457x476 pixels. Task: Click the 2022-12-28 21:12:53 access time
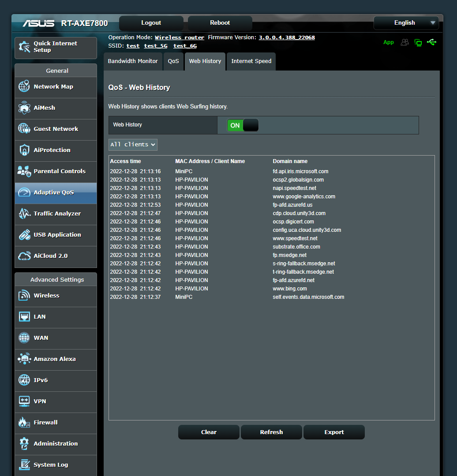pos(135,205)
